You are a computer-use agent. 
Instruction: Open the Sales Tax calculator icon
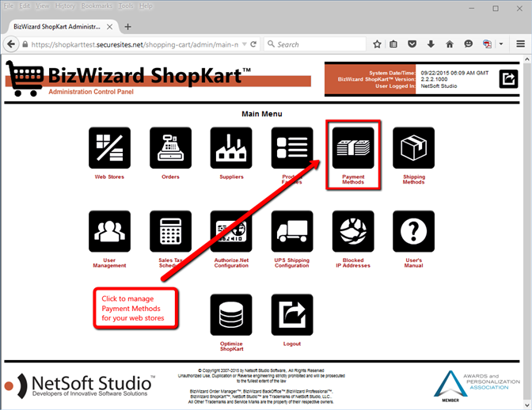pyautogui.click(x=170, y=231)
